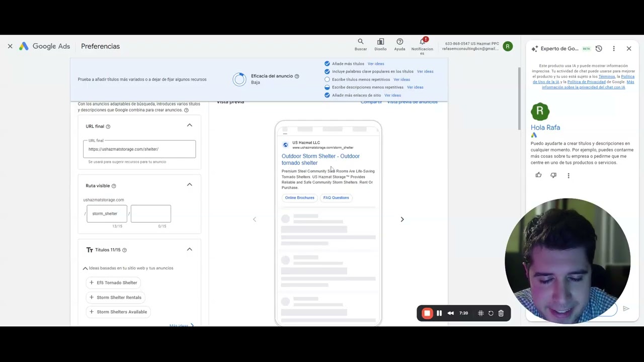Show the next ad preview with the right arrow
The width and height of the screenshot is (644, 362).
coord(402,219)
